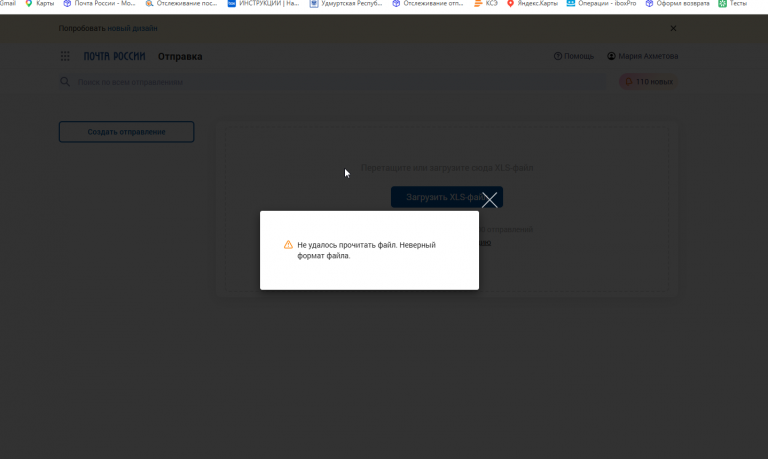Open the Отправка section title
This screenshot has width=768, height=459.
(180, 56)
